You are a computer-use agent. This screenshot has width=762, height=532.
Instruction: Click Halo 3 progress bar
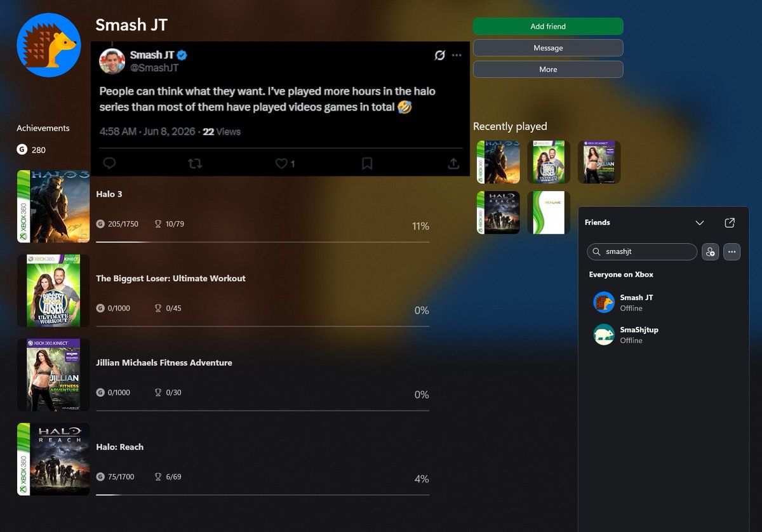(262, 242)
